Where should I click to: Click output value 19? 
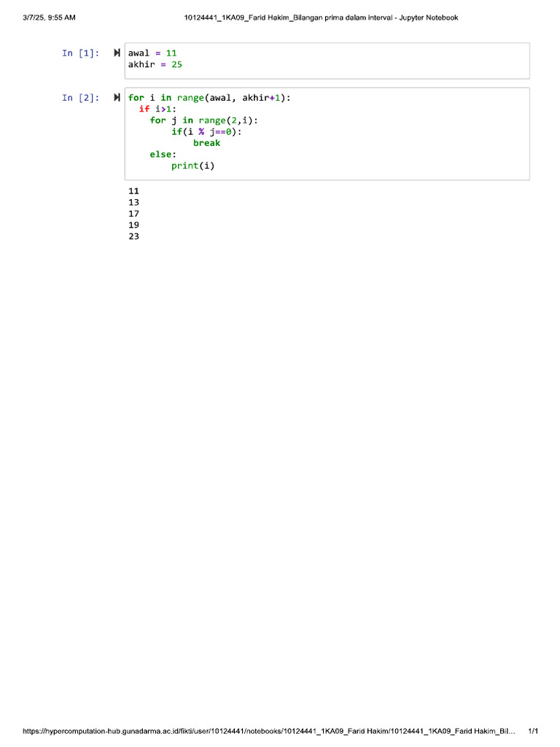pyautogui.click(x=134, y=225)
